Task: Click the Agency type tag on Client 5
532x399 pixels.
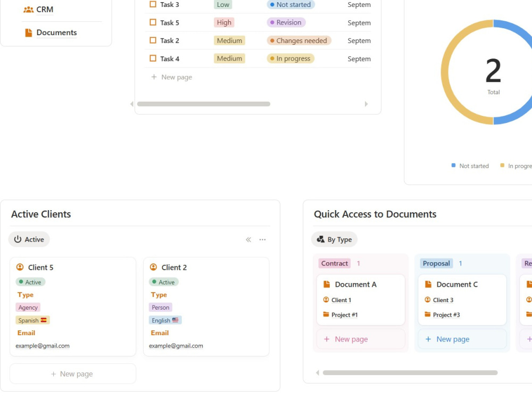Action: [28, 307]
